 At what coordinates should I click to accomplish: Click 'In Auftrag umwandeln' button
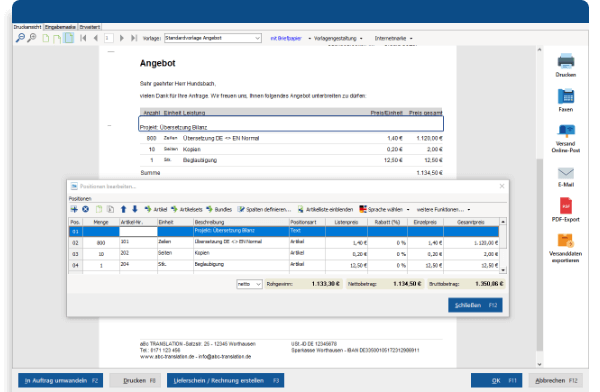coord(60,381)
